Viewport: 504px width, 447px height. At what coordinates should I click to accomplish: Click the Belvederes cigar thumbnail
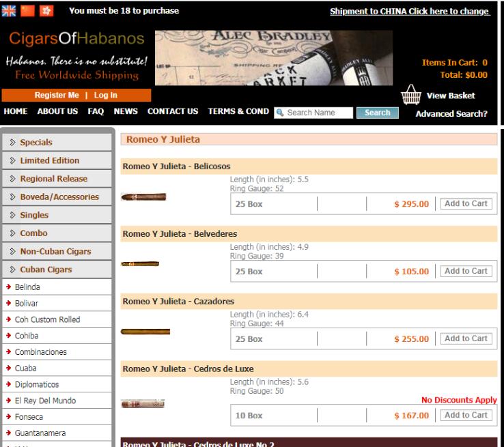140,264
